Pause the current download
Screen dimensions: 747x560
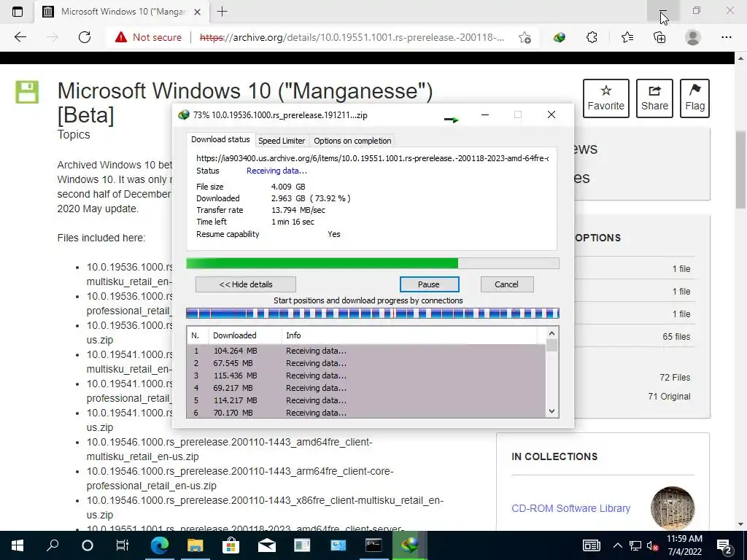(x=429, y=284)
